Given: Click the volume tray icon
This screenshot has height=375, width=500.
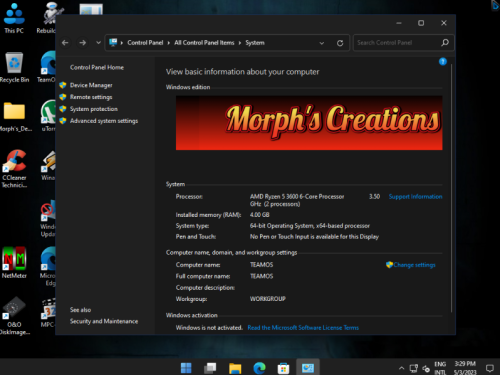Looking at the screenshot, I should click(x=426, y=368).
